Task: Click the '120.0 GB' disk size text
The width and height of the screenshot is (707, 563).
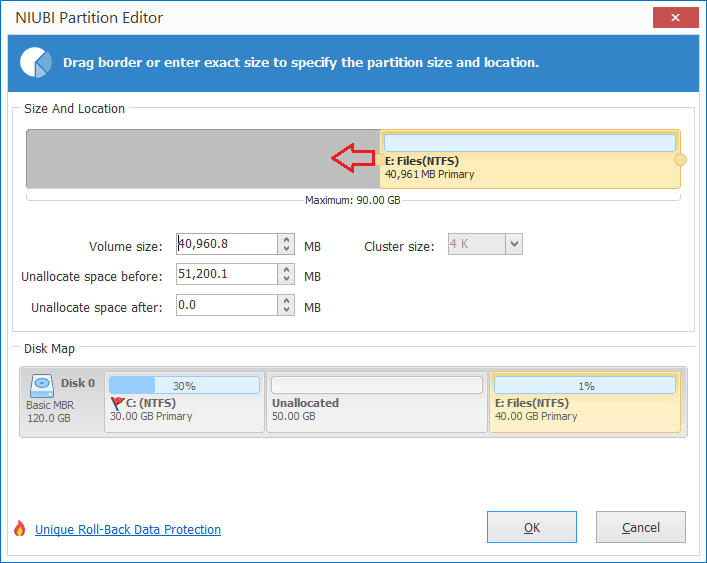Action: (x=49, y=418)
